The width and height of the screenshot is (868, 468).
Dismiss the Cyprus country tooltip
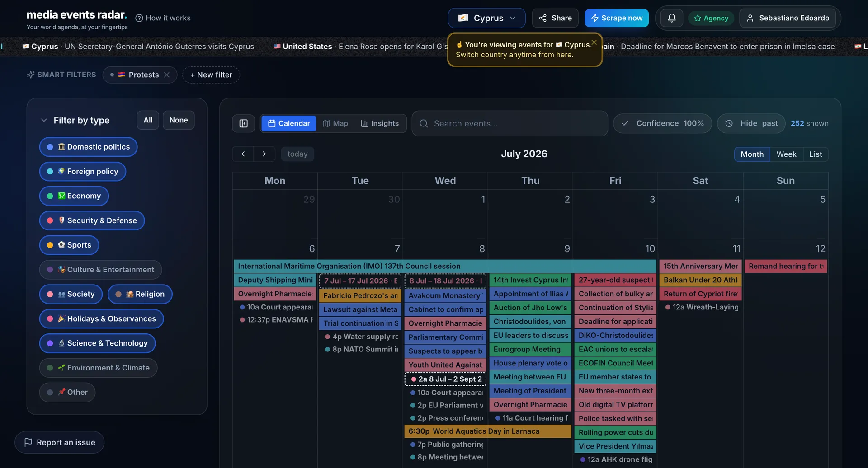point(594,42)
